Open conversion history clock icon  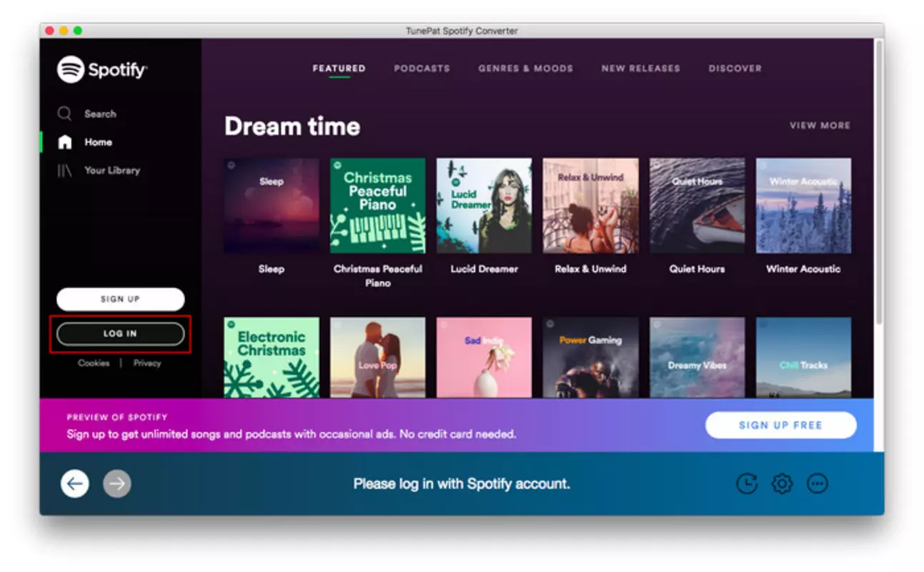[747, 484]
